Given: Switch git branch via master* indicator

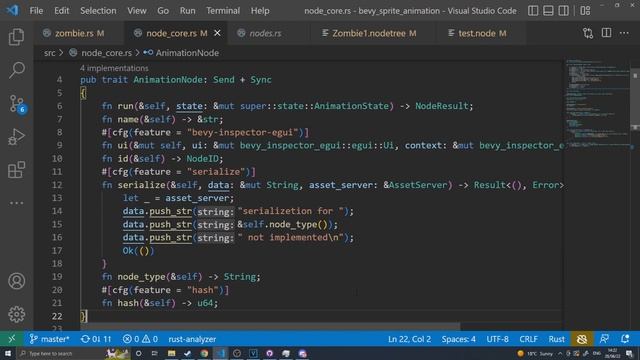Looking at the screenshot, I should 49,339.
